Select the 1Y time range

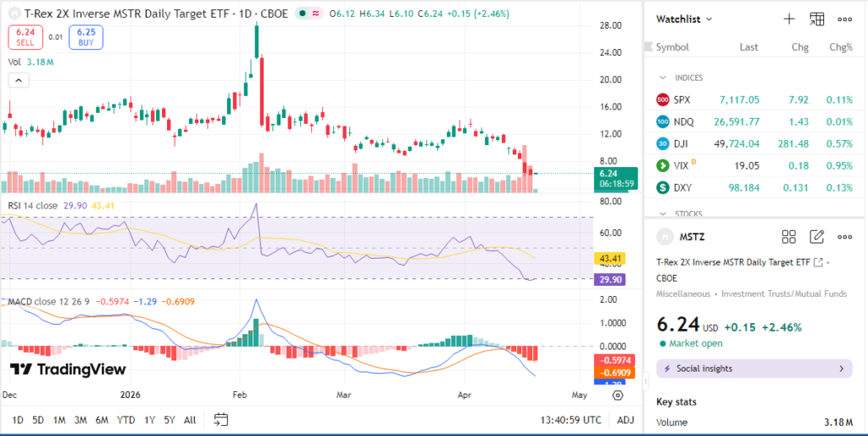coord(150,420)
